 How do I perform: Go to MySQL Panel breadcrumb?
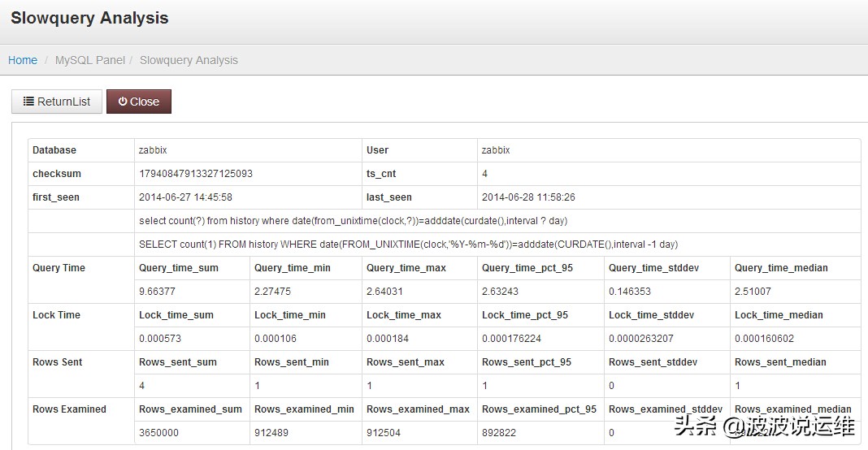point(90,60)
